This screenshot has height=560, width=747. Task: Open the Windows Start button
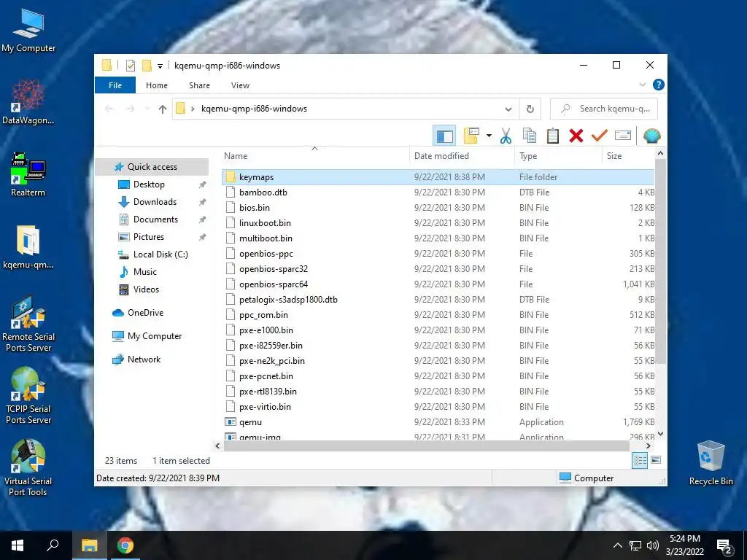coord(18,545)
